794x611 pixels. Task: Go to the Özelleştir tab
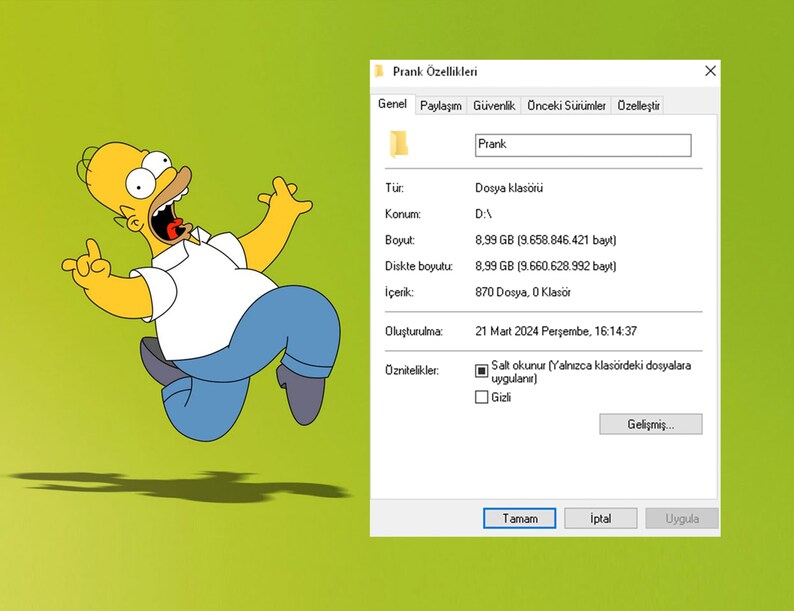(x=638, y=106)
